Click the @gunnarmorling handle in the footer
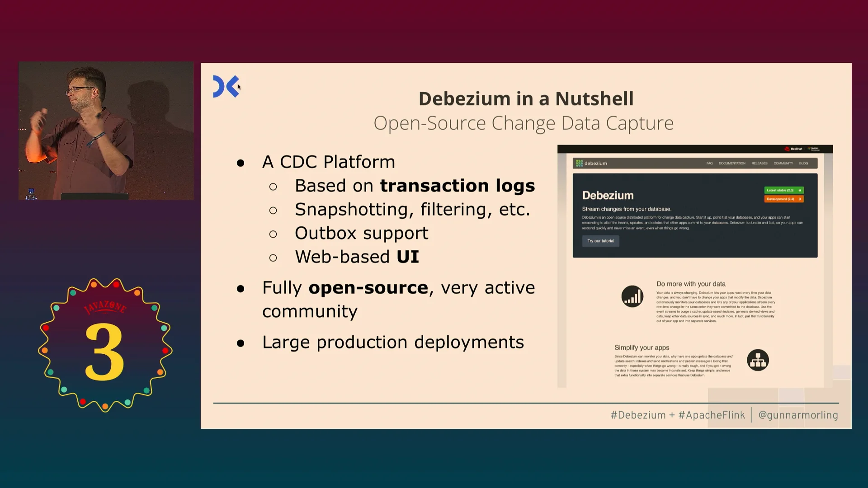The image size is (868, 488). tap(798, 415)
